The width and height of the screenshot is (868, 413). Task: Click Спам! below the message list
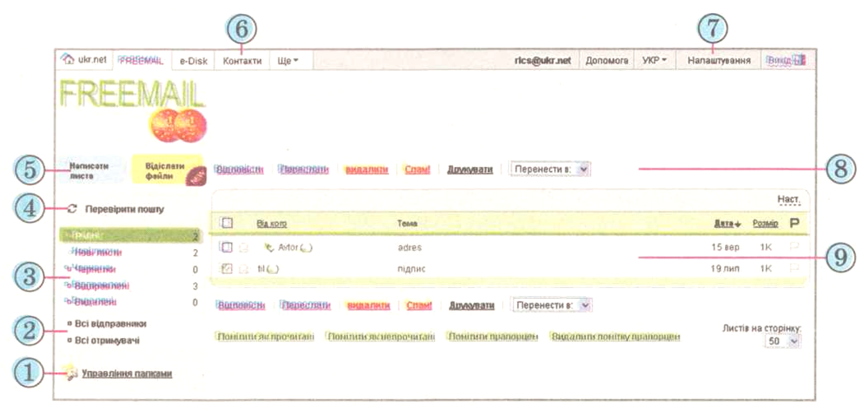(419, 305)
